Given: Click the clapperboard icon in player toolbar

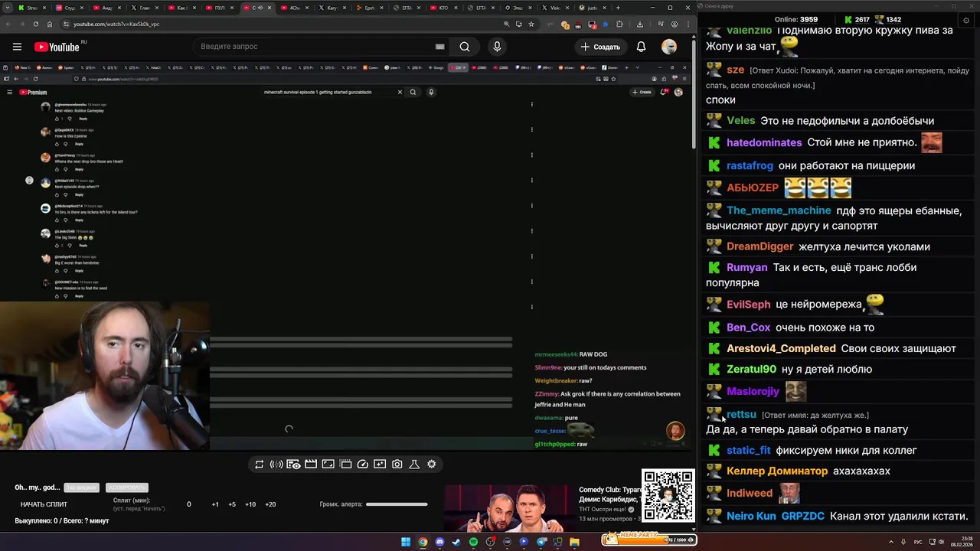Looking at the screenshot, I should 311,464.
